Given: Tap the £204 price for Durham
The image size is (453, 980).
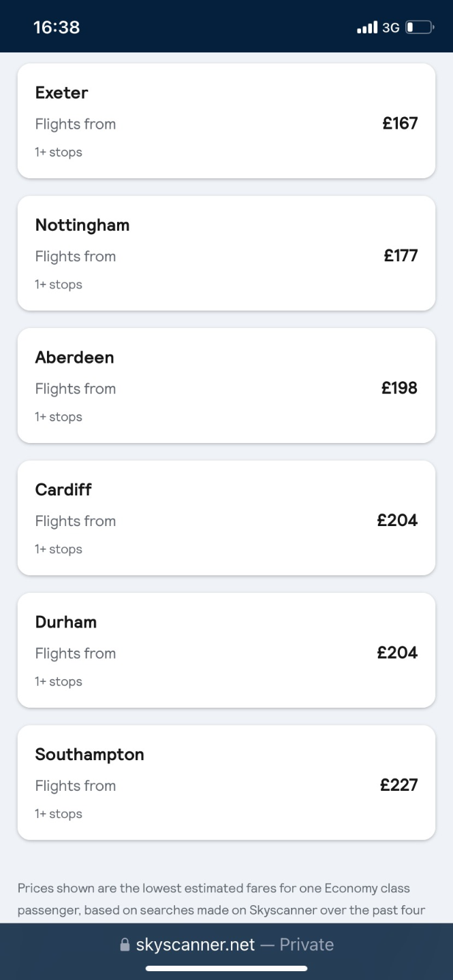Looking at the screenshot, I should [397, 653].
